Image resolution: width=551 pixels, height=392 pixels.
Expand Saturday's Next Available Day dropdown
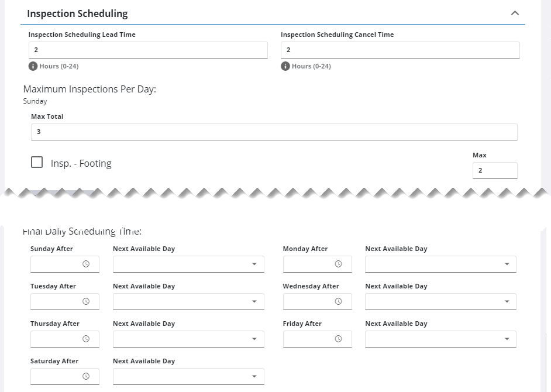(x=188, y=376)
